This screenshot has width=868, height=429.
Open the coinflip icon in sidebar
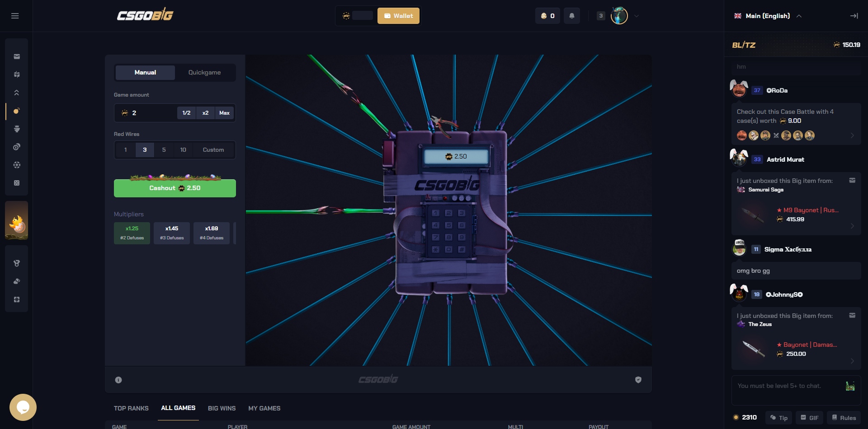[17, 147]
